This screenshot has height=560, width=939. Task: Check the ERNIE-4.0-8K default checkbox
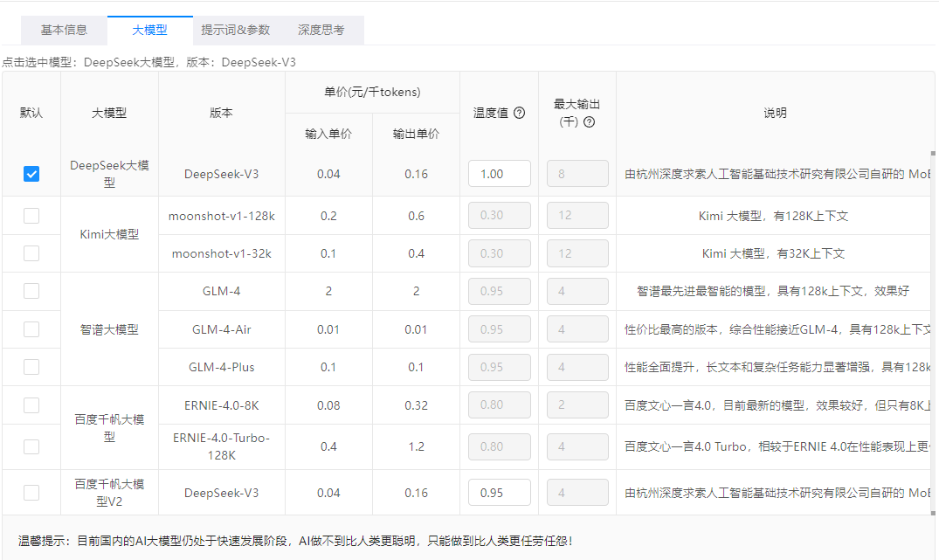pyautogui.click(x=31, y=405)
